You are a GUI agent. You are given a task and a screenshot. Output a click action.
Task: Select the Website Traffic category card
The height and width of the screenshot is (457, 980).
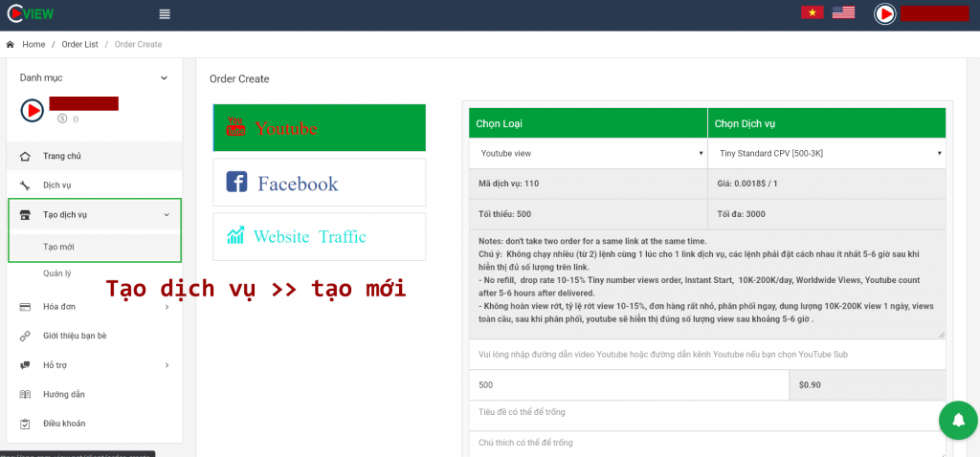click(320, 236)
